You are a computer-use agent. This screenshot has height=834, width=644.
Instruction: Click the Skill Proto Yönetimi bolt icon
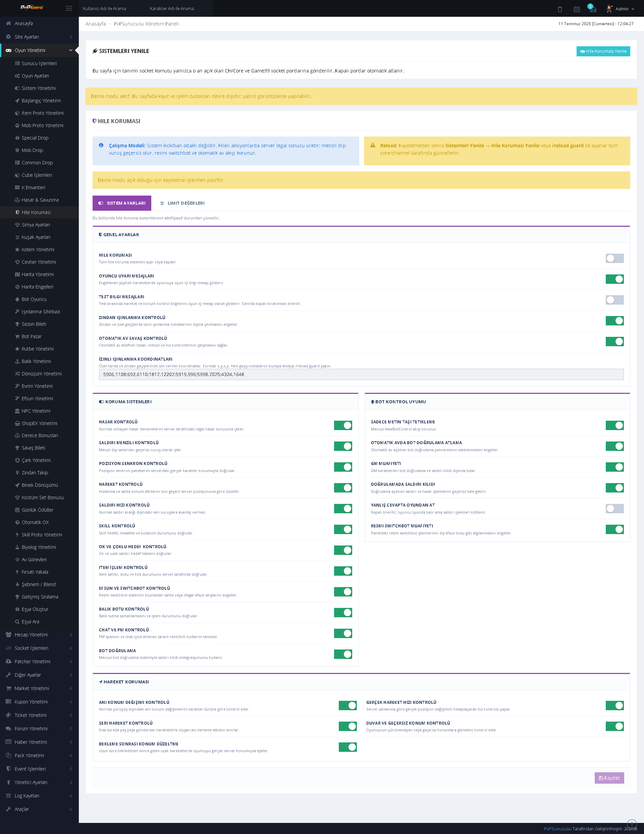pyautogui.click(x=17, y=535)
